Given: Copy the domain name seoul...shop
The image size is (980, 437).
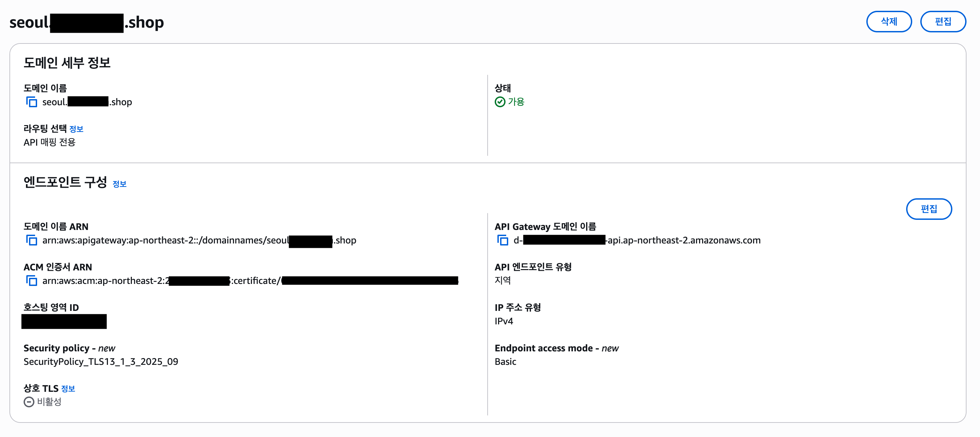Looking at the screenshot, I should pos(32,102).
